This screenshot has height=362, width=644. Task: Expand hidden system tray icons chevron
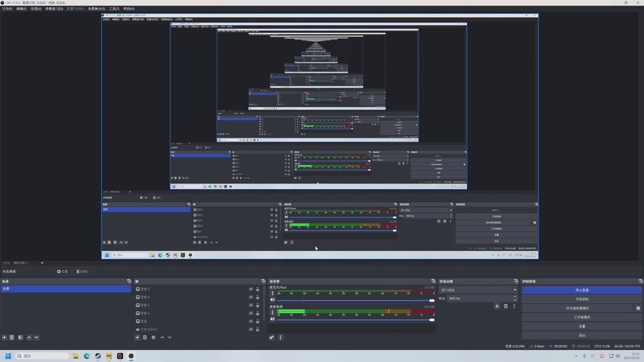pos(576,356)
